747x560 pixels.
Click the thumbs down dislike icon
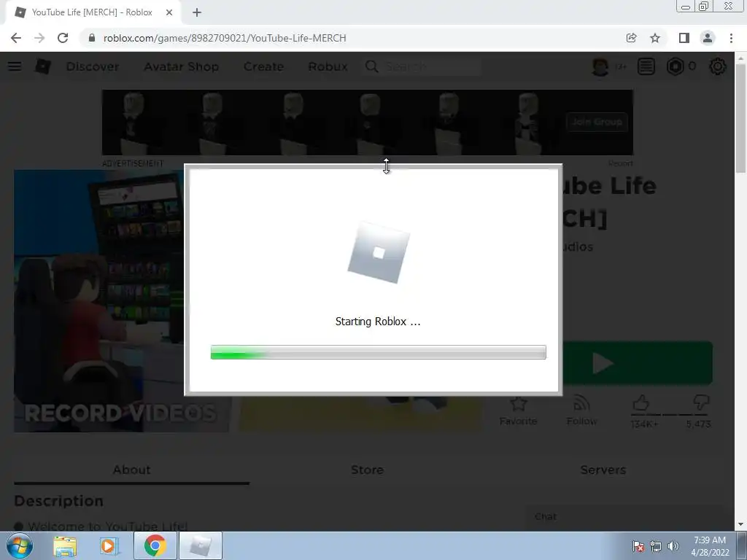pos(700,402)
